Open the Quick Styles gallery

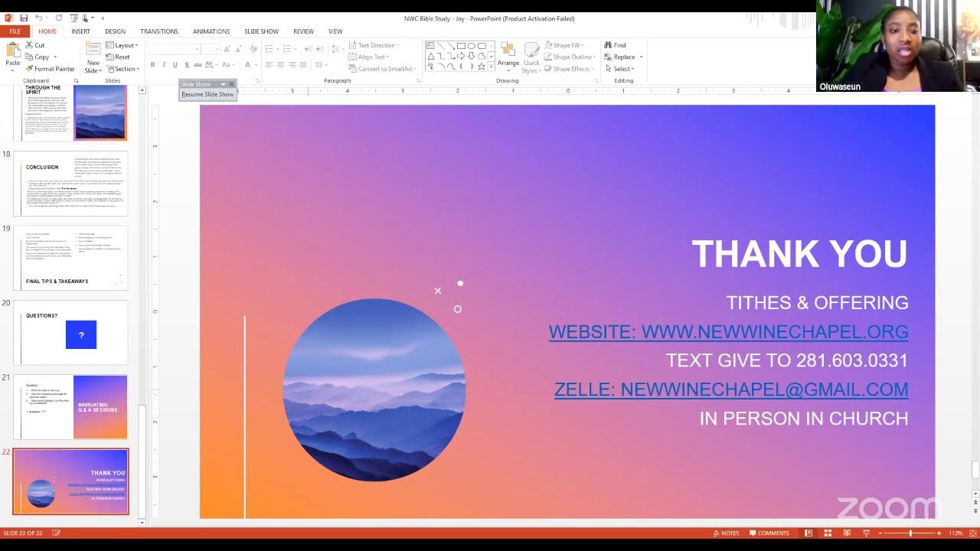point(531,57)
